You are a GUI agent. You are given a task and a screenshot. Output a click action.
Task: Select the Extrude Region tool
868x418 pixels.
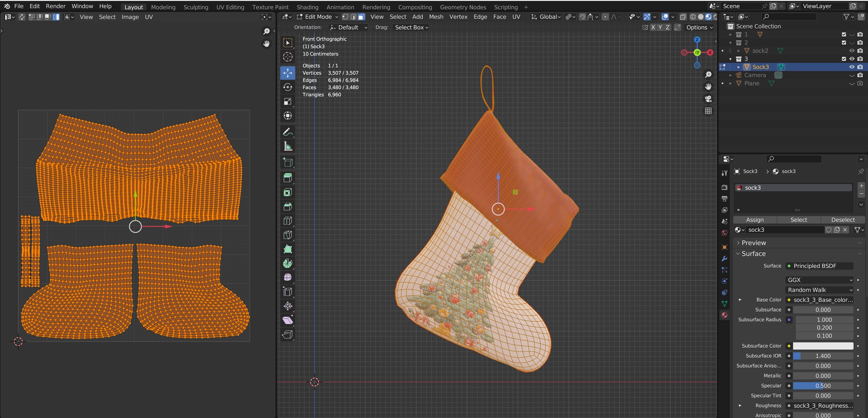(x=288, y=178)
